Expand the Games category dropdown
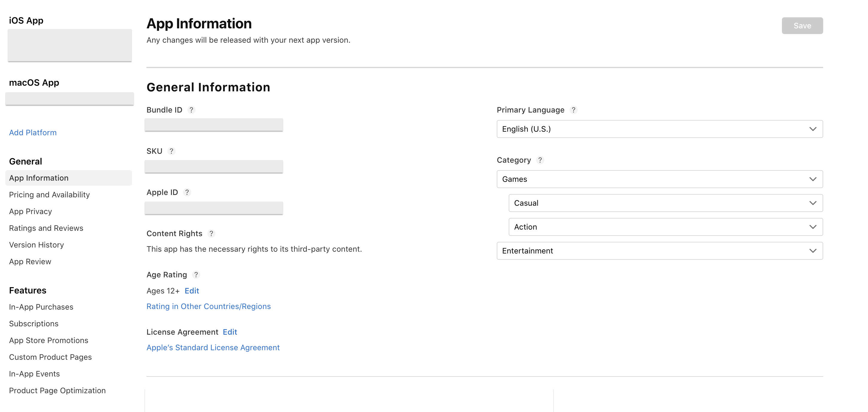The height and width of the screenshot is (412, 868). point(659,179)
